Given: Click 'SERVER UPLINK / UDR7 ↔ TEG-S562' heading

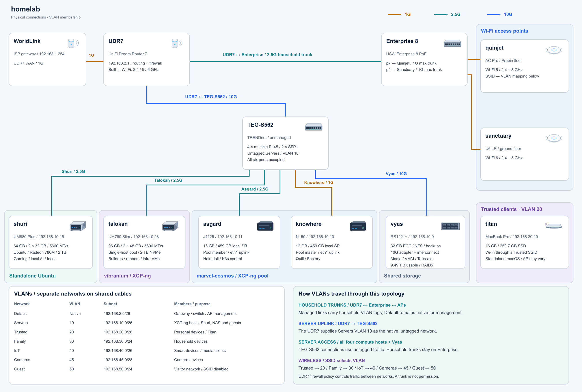Looking at the screenshot, I should tap(338, 324).
